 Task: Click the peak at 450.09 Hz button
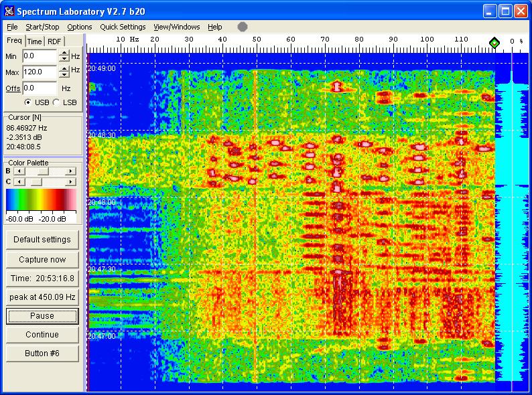point(42,297)
